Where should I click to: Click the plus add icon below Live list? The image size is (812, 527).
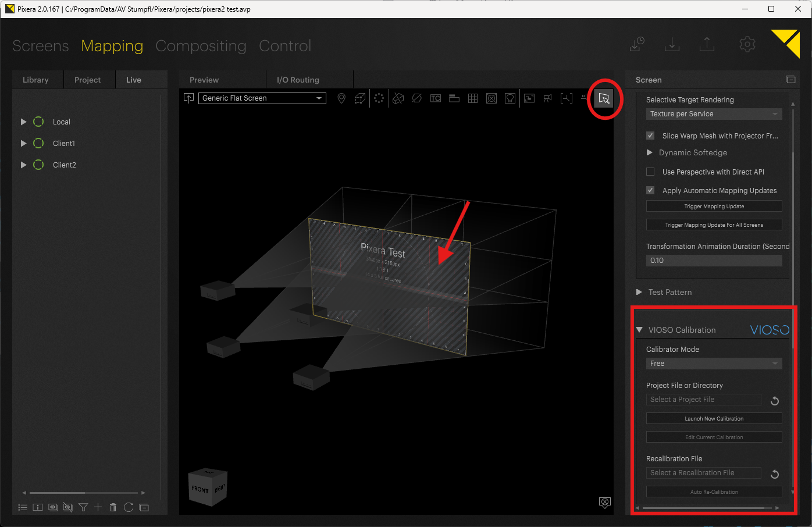98,507
